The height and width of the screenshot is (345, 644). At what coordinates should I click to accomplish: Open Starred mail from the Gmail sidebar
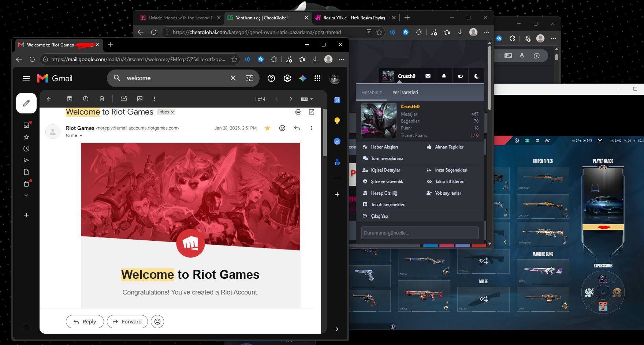pos(26,137)
